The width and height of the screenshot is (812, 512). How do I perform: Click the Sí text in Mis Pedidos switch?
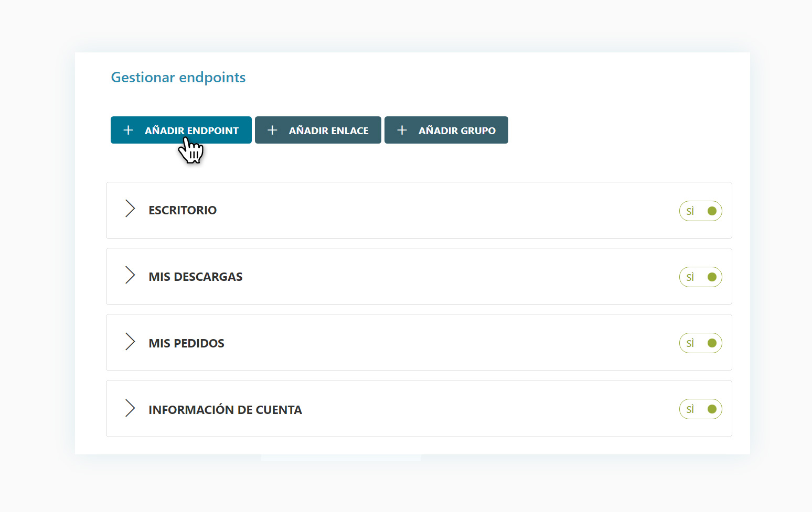pyautogui.click(x=690, y=343)
